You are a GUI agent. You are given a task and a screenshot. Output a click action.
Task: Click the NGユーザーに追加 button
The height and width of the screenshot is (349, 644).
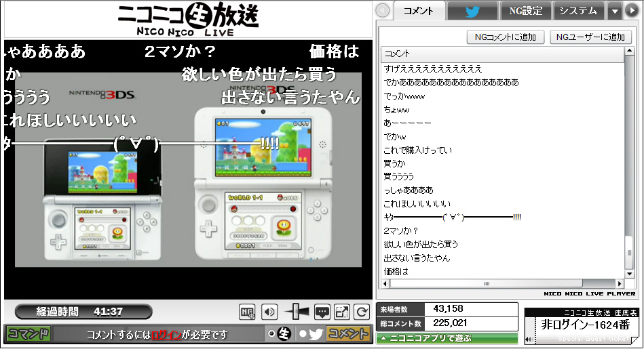[x=590, y=37]
